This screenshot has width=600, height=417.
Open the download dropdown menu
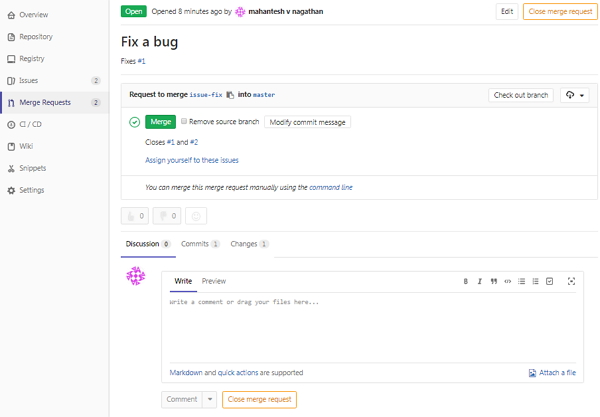pyautogui.click(x=575, y=95)
